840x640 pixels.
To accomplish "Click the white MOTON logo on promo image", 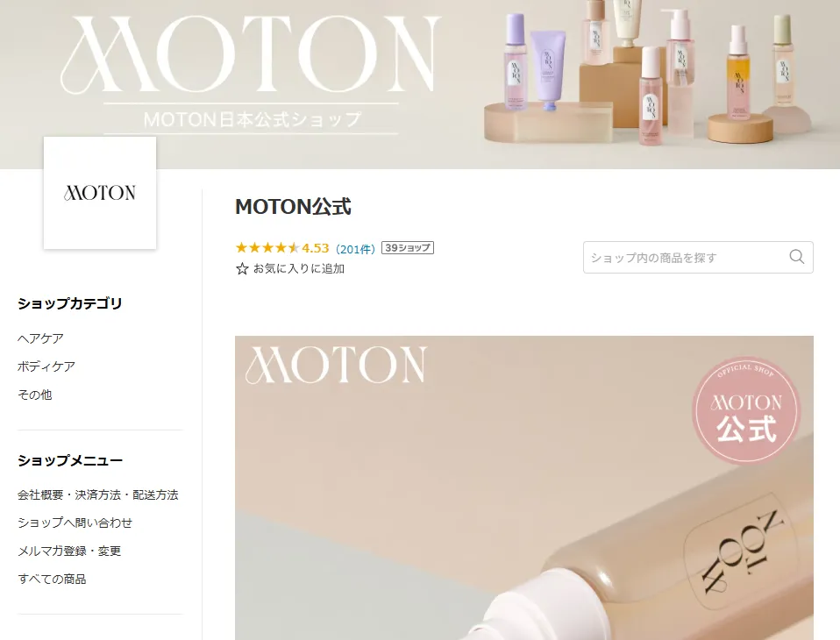I will [336, 365].
